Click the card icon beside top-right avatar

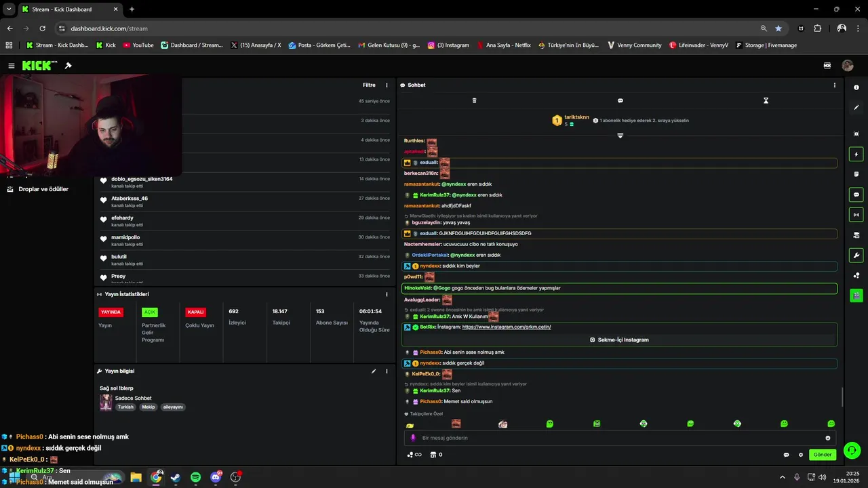coord(827,66)
